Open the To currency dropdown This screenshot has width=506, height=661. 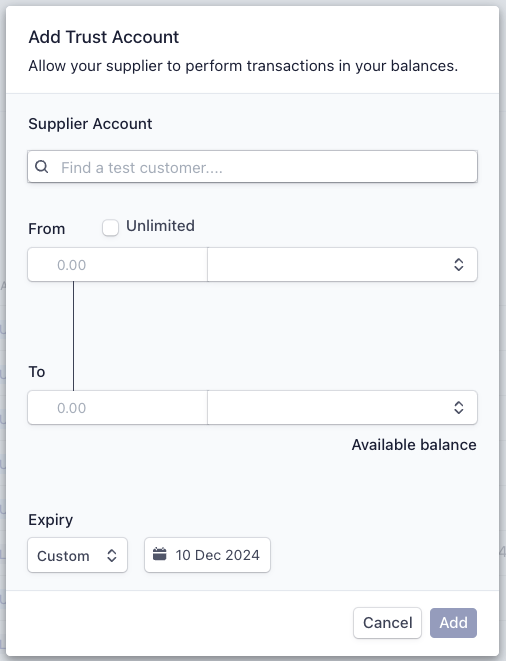(342, 407)
